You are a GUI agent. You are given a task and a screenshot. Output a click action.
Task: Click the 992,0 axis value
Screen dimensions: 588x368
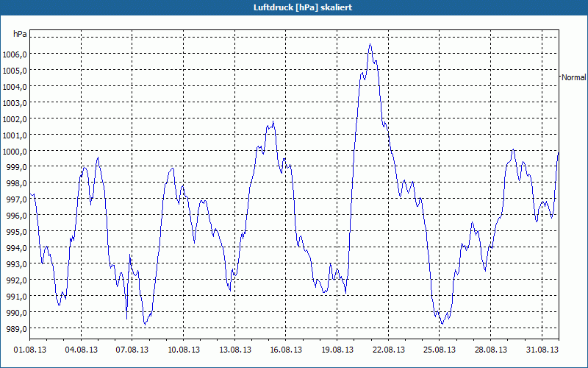[16, 280]
